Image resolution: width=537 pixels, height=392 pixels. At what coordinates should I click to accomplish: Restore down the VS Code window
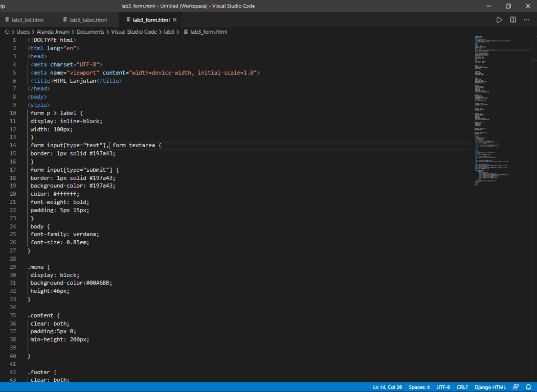point(508,6)
